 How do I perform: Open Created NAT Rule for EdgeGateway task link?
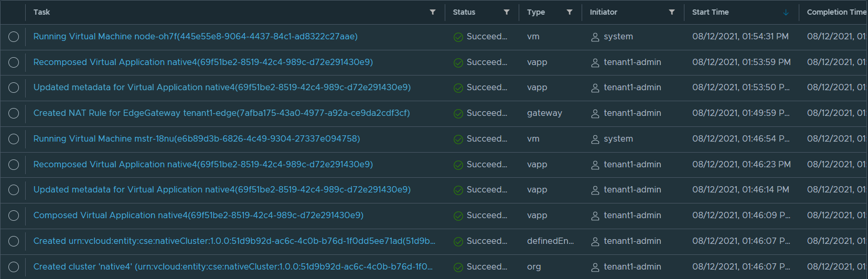click(221, 113)
